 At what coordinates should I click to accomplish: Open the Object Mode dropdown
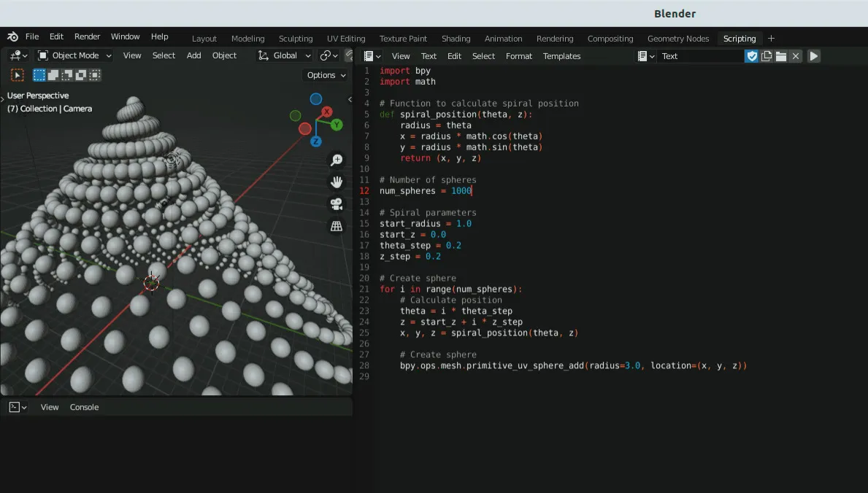(x=73, y=55)
